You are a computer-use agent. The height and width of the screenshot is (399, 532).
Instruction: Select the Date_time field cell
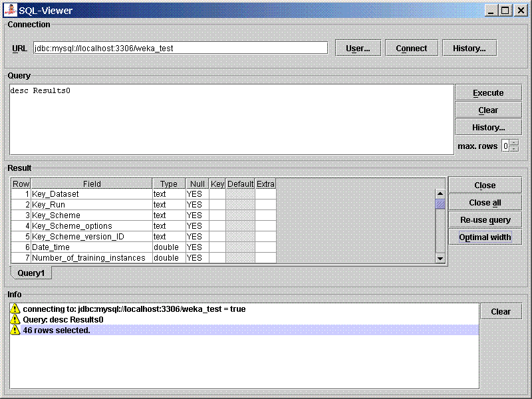tap(92, 247)
